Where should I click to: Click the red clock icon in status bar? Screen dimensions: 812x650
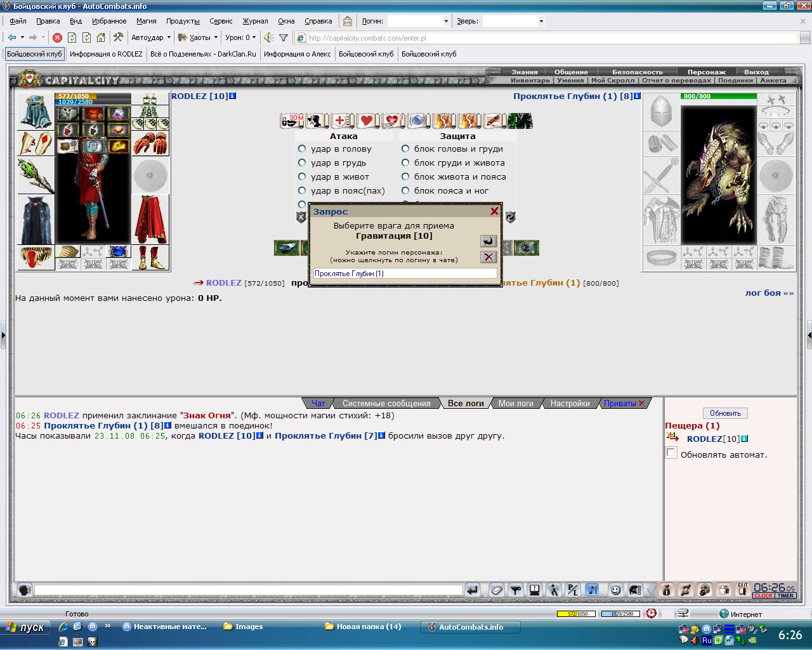tap(651, 613)
